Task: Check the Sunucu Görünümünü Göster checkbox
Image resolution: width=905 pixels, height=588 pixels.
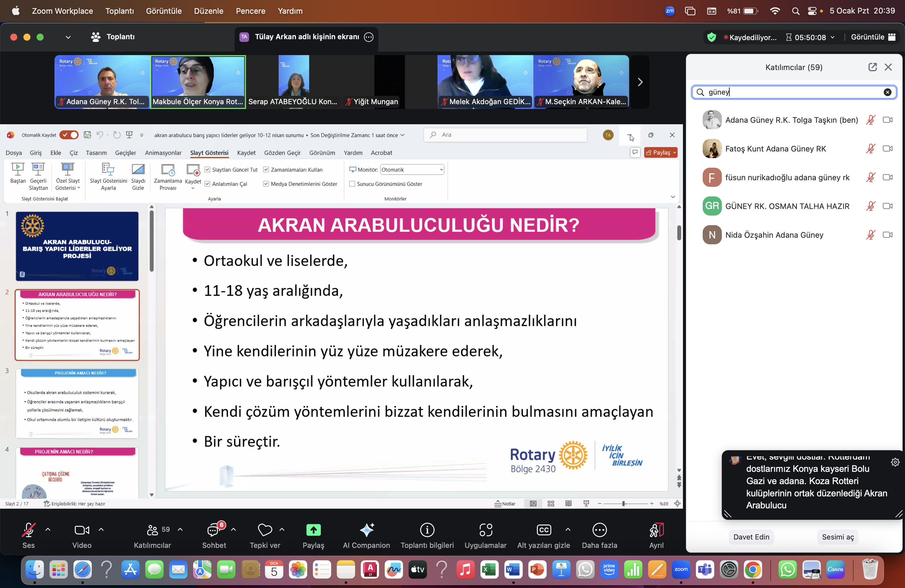Action: tap(352, 184)
